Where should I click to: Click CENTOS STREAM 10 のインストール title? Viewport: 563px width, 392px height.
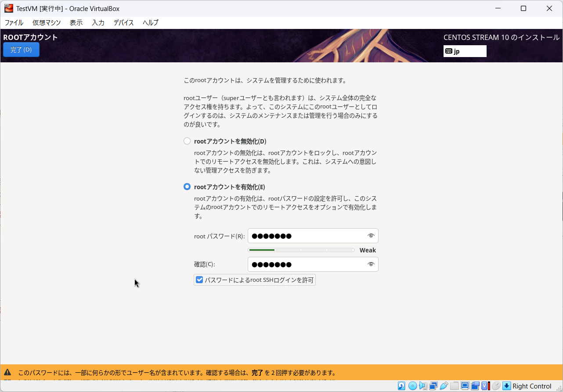502,37
